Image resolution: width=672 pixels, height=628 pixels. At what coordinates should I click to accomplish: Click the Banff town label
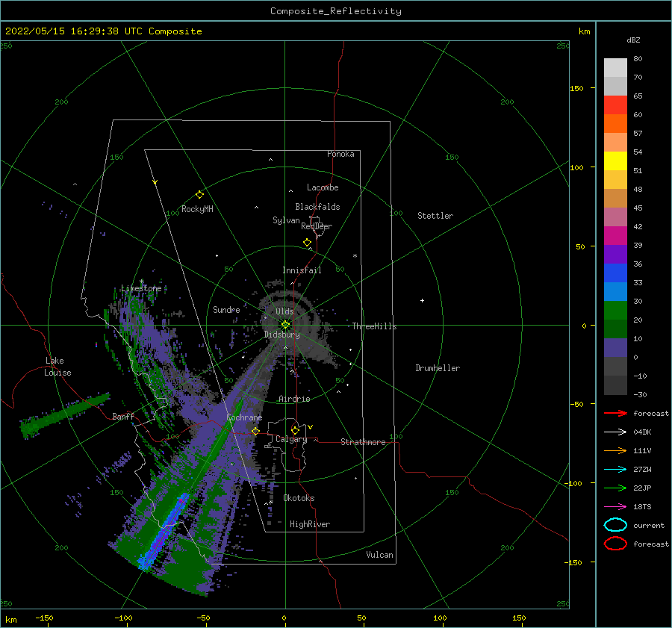tap(123, 416)
